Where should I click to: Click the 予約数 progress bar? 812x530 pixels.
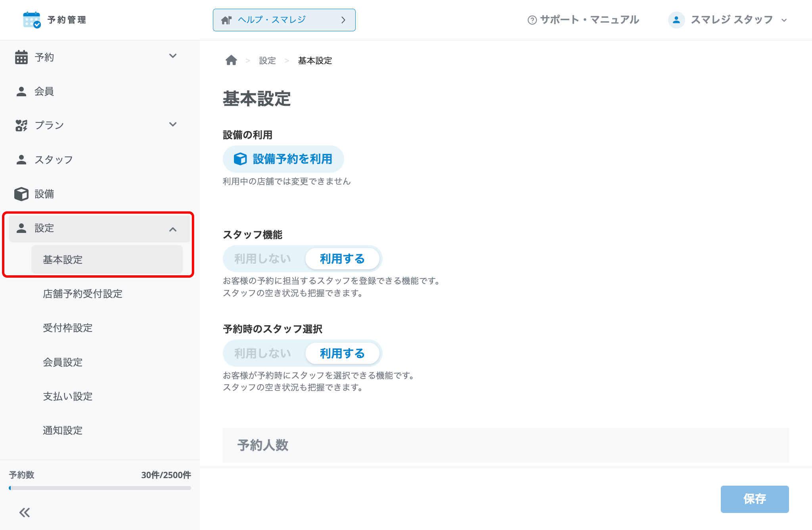tap(100, 488)
